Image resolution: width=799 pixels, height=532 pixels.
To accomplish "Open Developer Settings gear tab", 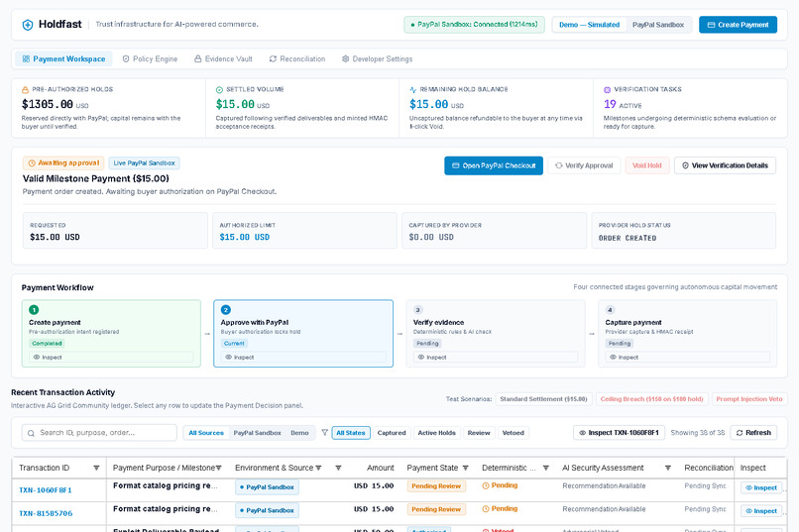I will [x=377, y=59].
